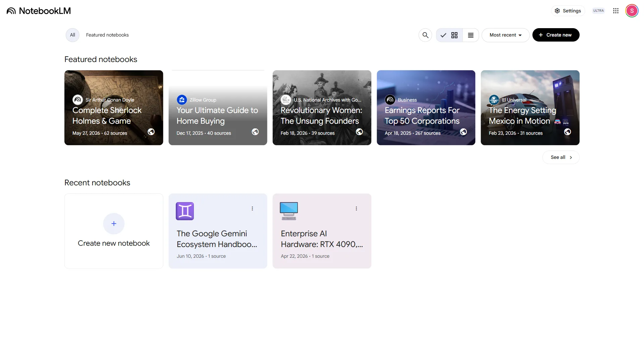This screenshot has height=362, width=644.
Task: Open The Google Gemini Ecosystem Handbook notebook
Action: [218, 231]
